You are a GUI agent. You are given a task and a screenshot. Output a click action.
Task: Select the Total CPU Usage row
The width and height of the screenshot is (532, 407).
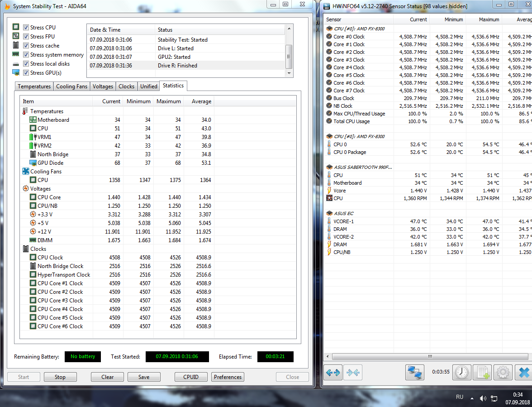[x=428, y=121]
